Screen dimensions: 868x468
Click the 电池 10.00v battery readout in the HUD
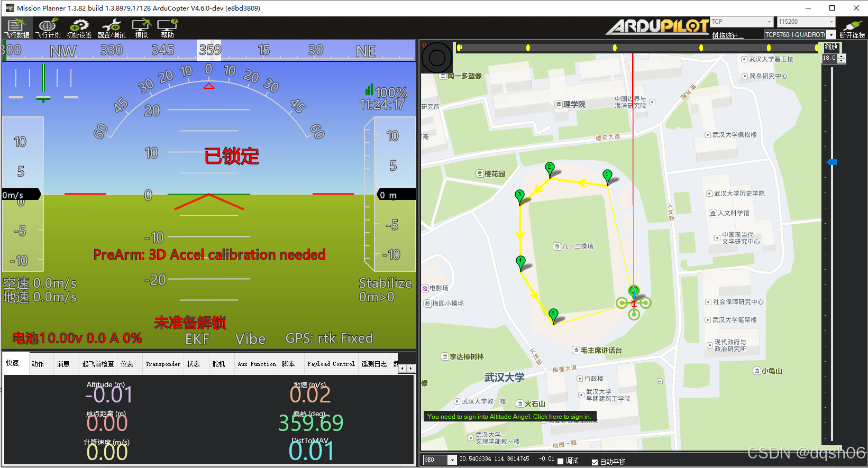tap(77, 338)
